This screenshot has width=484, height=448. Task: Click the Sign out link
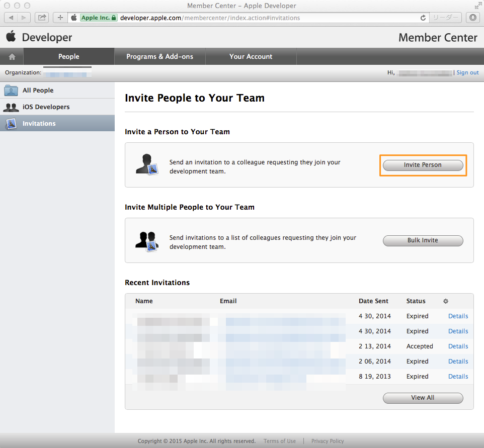pos(467,72)
